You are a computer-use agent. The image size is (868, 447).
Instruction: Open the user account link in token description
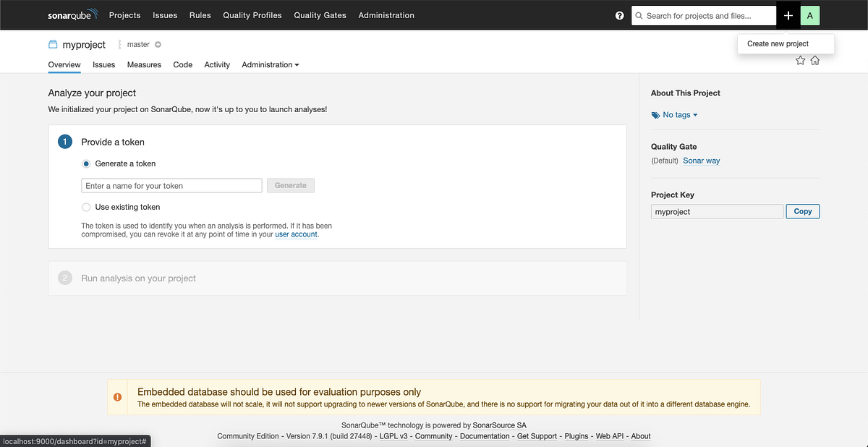296,234
